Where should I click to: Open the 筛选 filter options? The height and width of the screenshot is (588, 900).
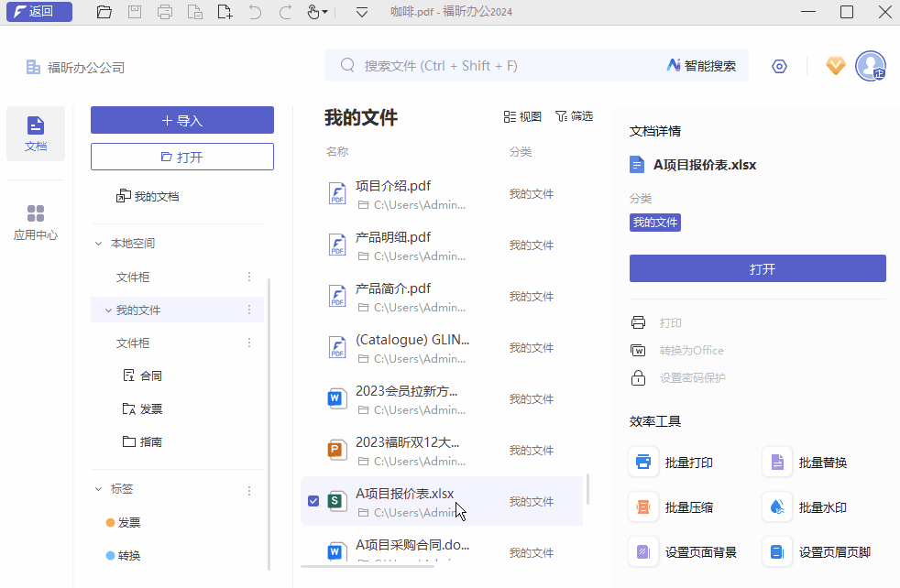[574, 116]
